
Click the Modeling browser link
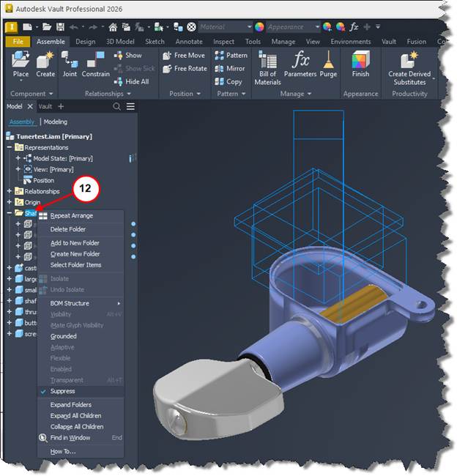55,122
